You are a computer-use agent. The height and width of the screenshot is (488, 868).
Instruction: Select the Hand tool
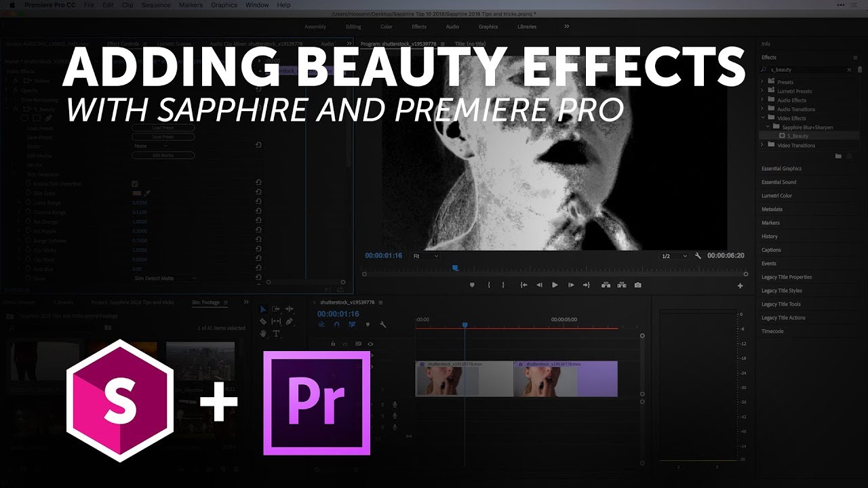tap(263, 333)
